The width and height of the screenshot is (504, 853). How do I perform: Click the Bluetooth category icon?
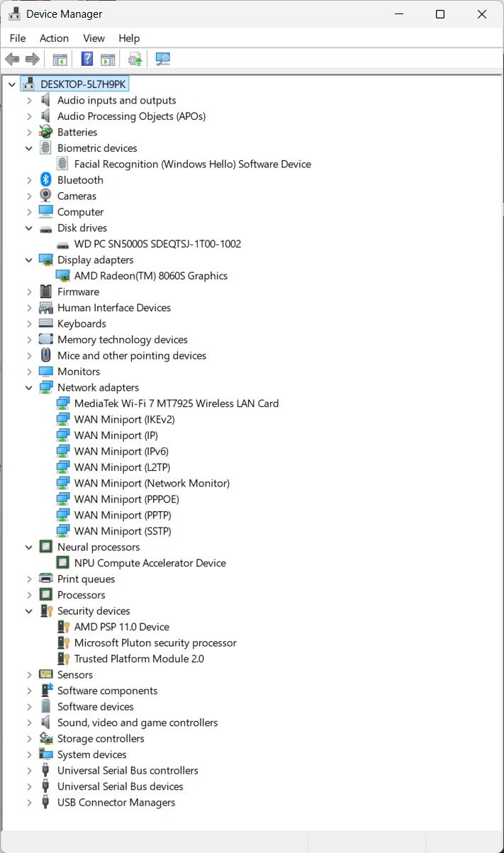(46, 180)
